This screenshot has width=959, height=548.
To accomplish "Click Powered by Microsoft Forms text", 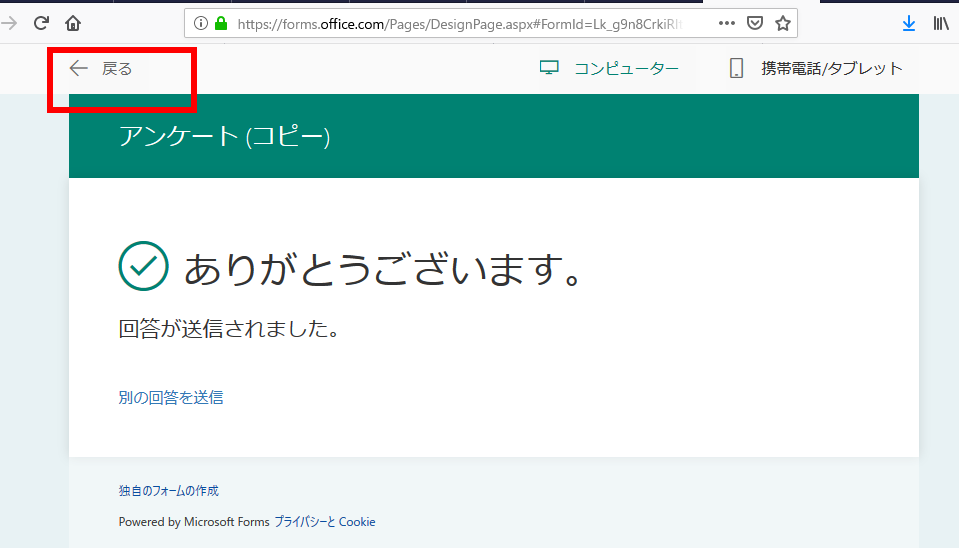I will point(194,522).
